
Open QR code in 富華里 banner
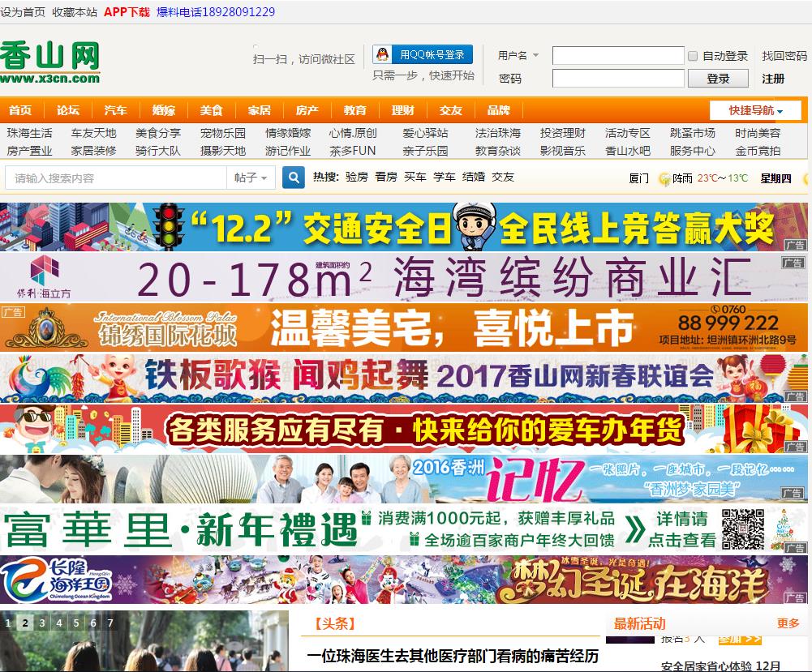[742, 529]
